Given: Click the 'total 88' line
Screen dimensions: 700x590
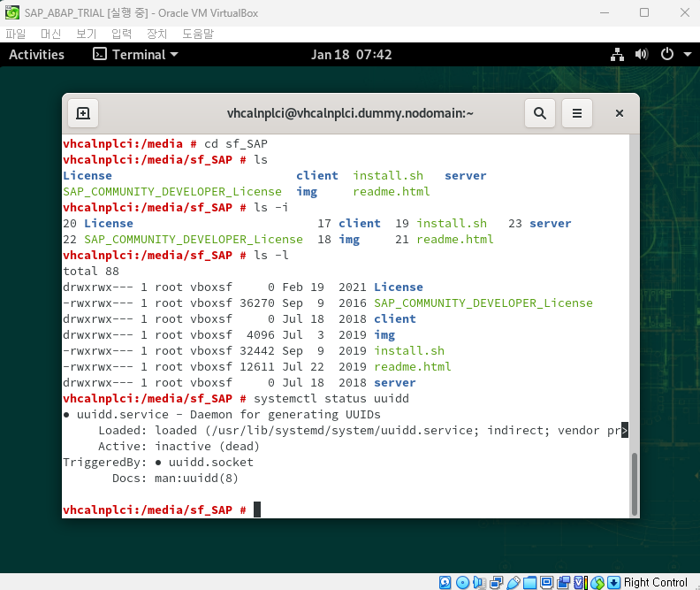Looking at the screenshot, I should pos(91,271).
